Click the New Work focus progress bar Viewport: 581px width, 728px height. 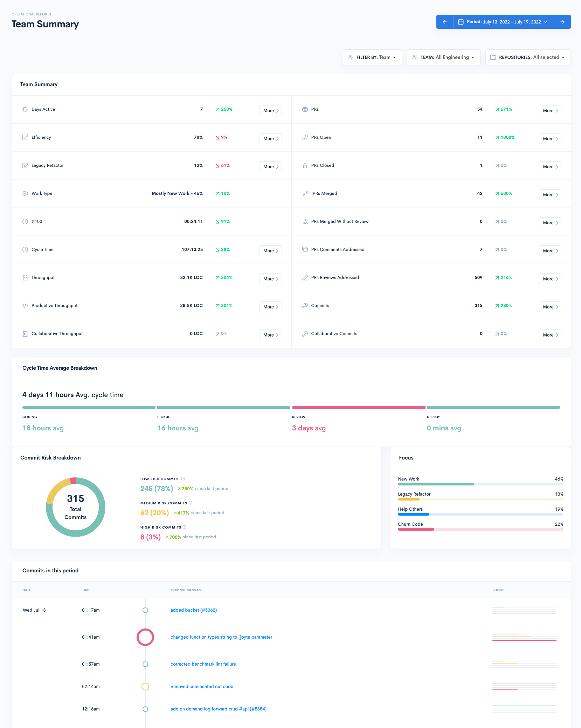[x=480, y=484]
